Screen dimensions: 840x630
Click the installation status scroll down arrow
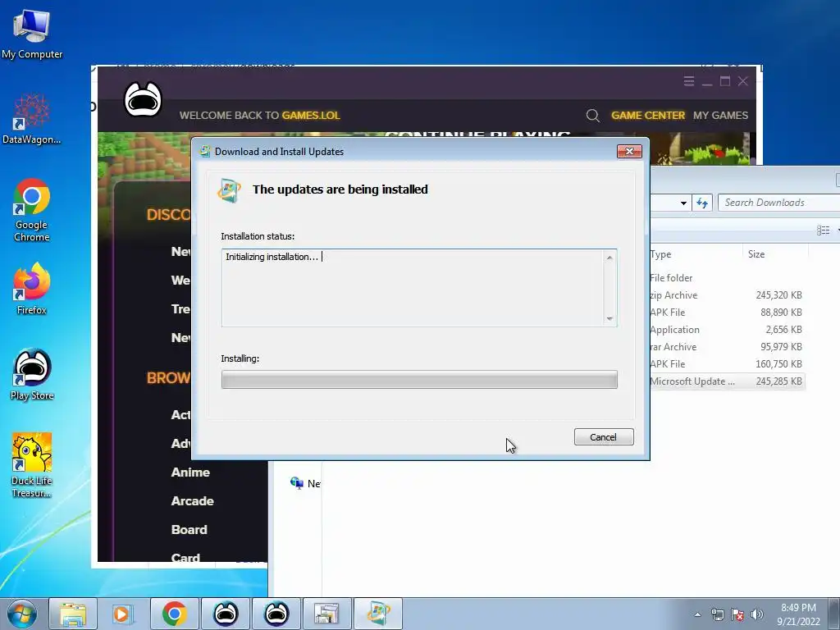[x=609, y=319]
